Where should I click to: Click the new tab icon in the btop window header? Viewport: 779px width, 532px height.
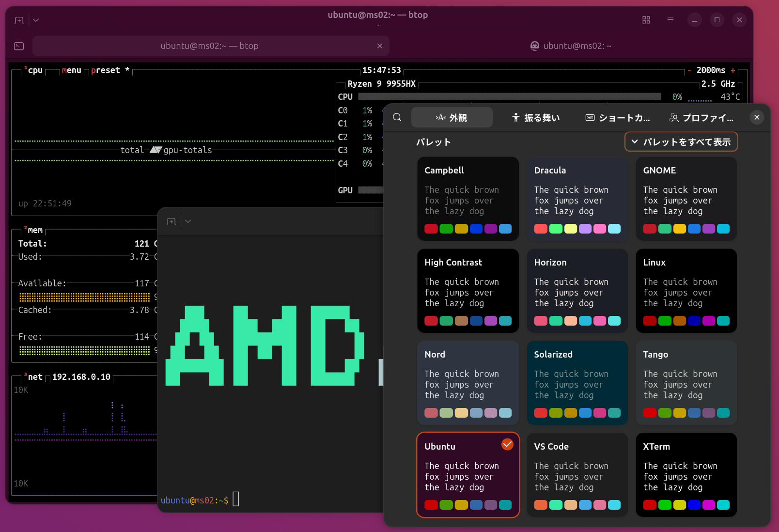[x=19, y=20]
